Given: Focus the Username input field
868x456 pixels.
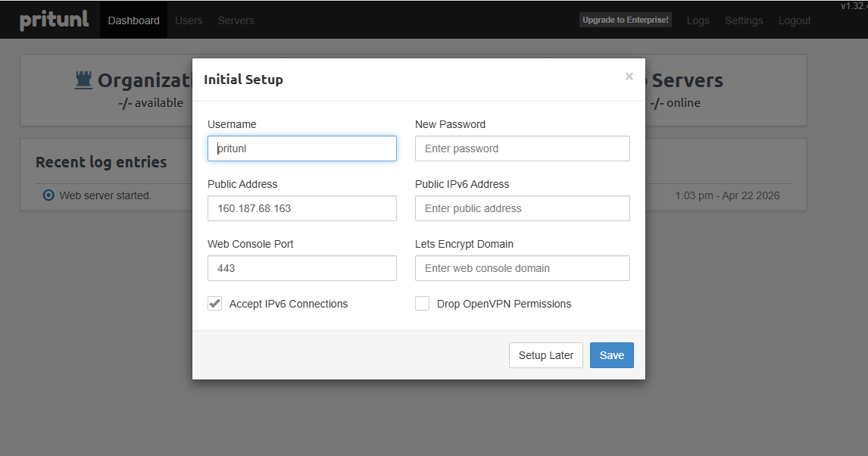Looking at the screenshot, I should pyautogui.click(x=302, y=148).
